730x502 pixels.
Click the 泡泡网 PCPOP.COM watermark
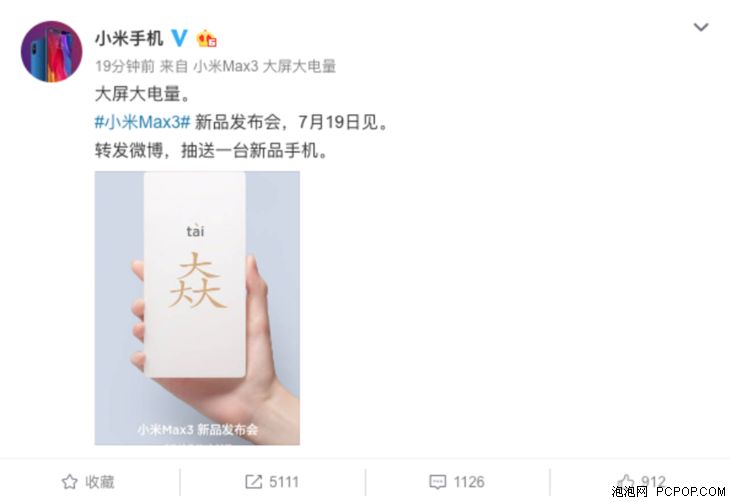(669, 491)
